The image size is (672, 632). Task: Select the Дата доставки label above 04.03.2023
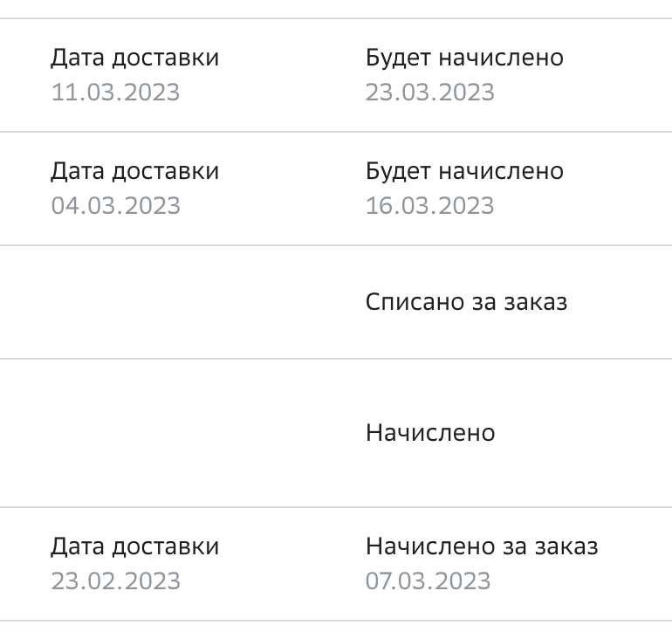click(135, 170)
